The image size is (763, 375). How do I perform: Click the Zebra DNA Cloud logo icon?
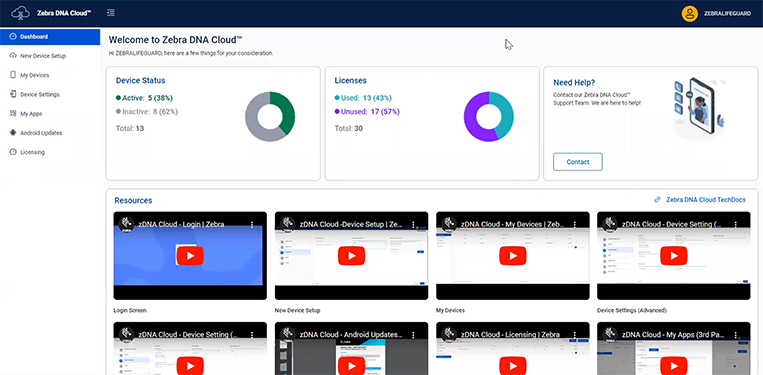[20, 13]
